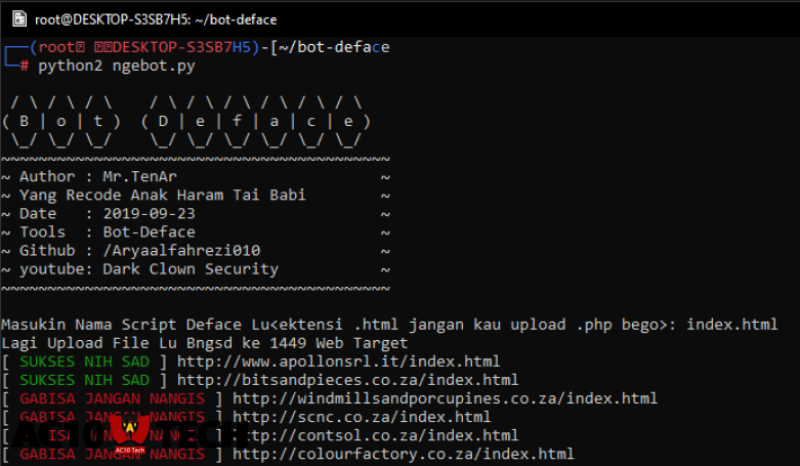Click the Bot Deface ASCII art banner

186,121
